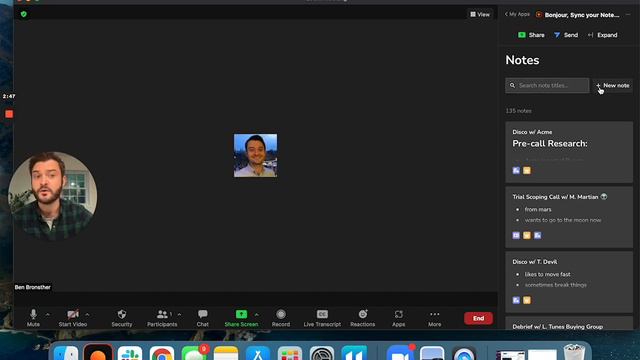Focus the Search note titles field

(547, 86)
